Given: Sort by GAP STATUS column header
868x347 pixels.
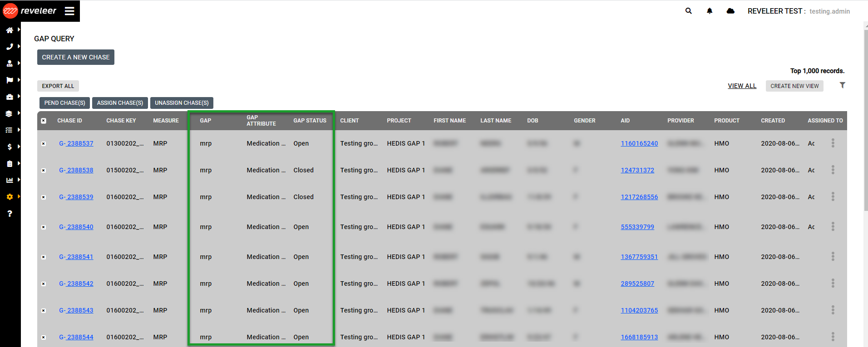Looking at the screenshot, I should [x=310, y=121].
